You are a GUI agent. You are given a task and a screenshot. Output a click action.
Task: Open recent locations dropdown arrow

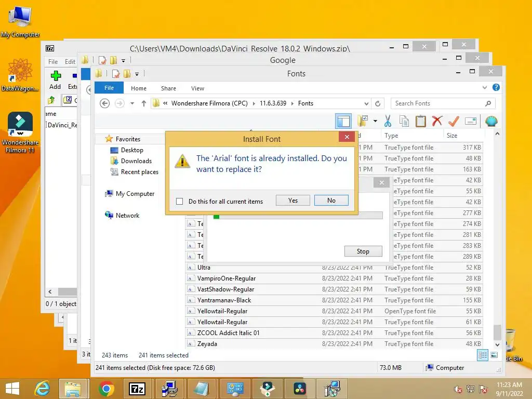tap(132, 103)
